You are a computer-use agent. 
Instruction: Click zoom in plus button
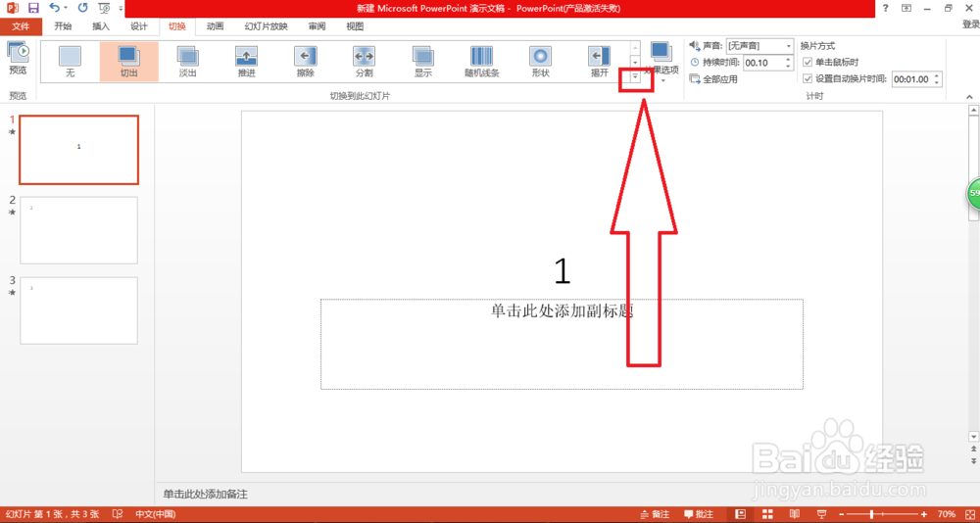pyautogui.click(x=924, y=514)
